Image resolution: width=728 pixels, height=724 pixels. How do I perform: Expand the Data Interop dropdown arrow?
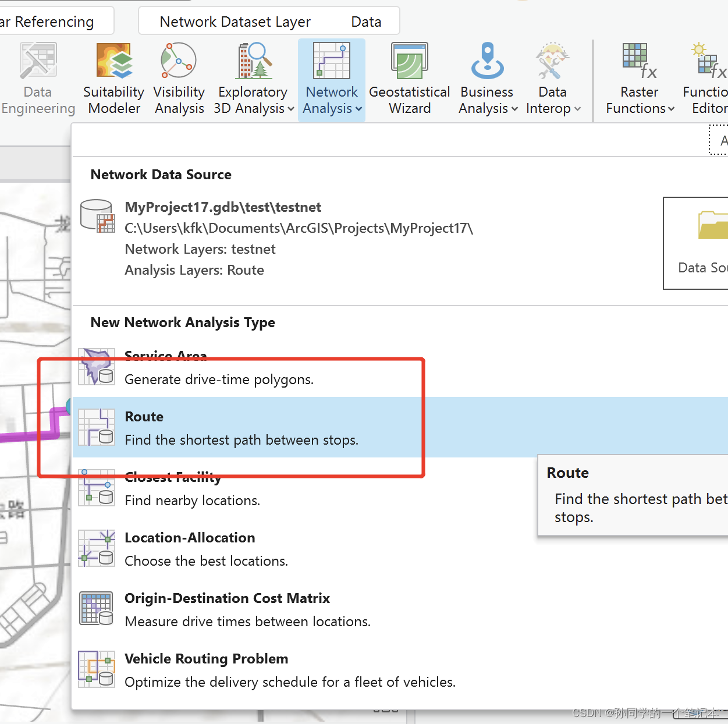pos(577,109)
